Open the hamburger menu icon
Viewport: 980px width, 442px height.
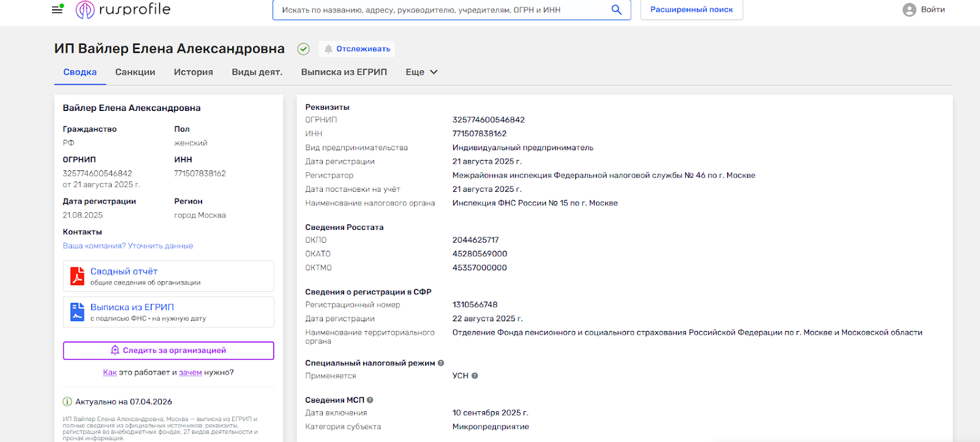point(57,9)
